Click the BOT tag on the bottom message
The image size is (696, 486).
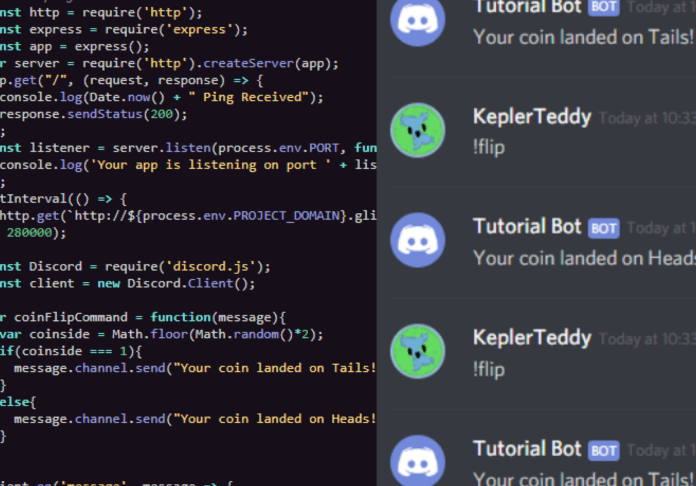[603, 449]
